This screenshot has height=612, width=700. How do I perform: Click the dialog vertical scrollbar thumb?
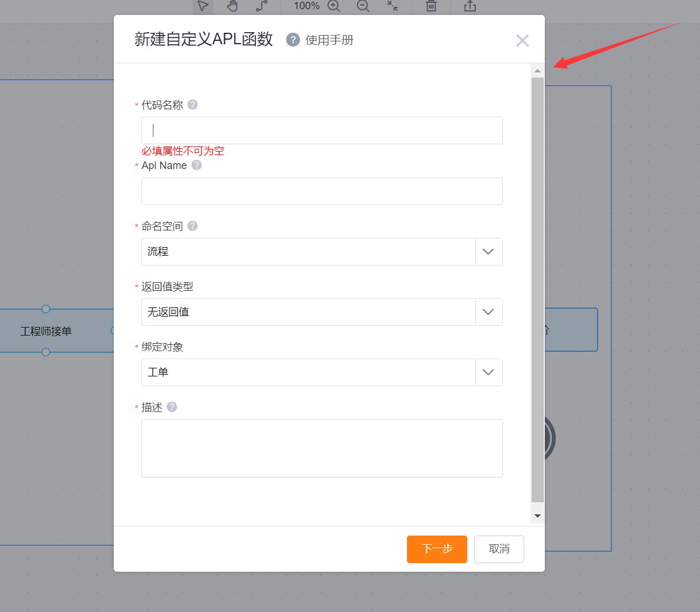coord(537,290)
